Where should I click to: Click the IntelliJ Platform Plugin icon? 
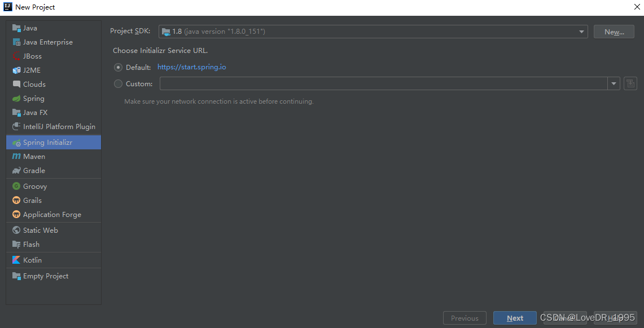click(16, 126)
